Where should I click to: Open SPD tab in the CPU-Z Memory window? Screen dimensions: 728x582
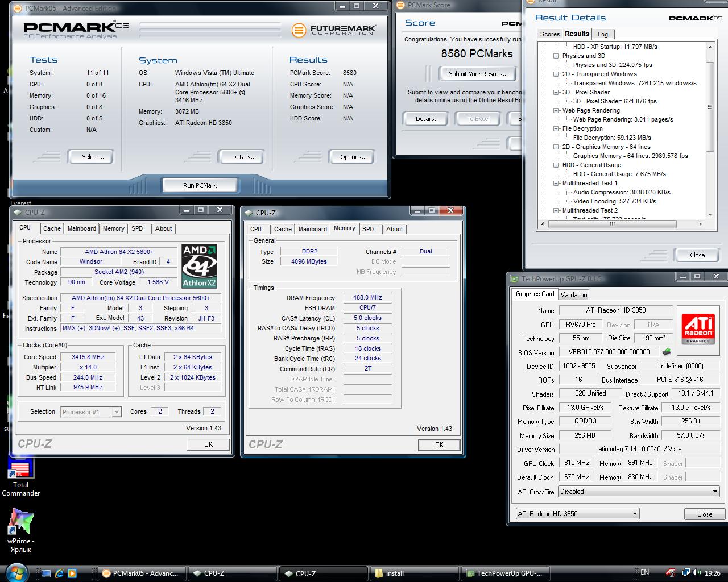(368, 229)
